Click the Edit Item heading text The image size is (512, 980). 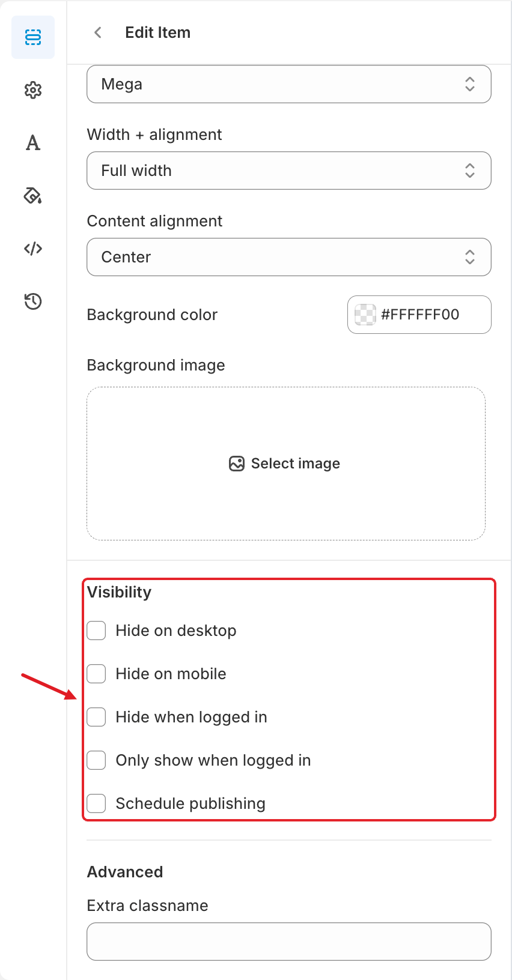(158, 32)
